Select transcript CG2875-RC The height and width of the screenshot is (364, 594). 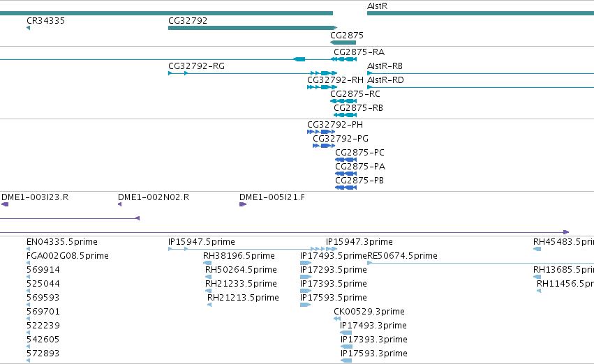tap(355, 94)
